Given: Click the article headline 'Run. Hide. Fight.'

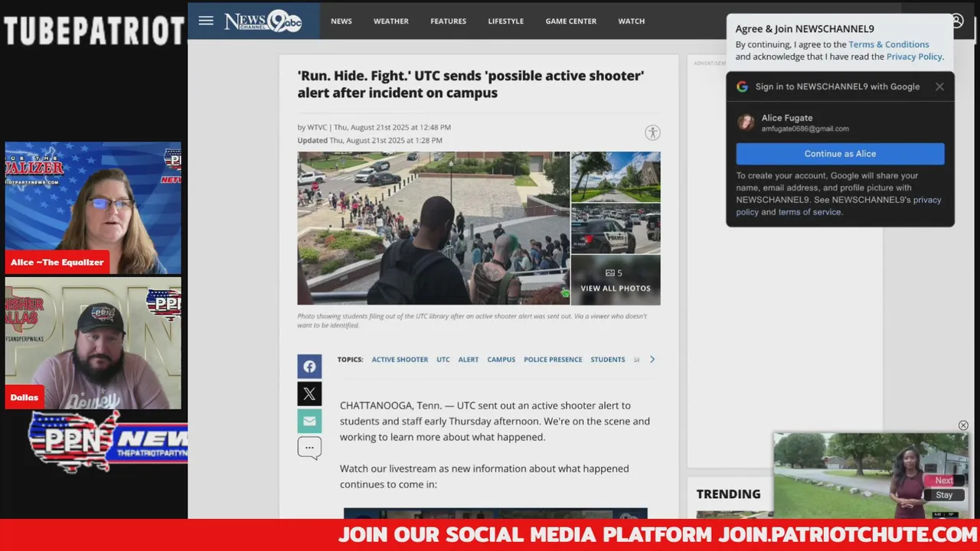Looking at the screenshot, I should (471, 84).
